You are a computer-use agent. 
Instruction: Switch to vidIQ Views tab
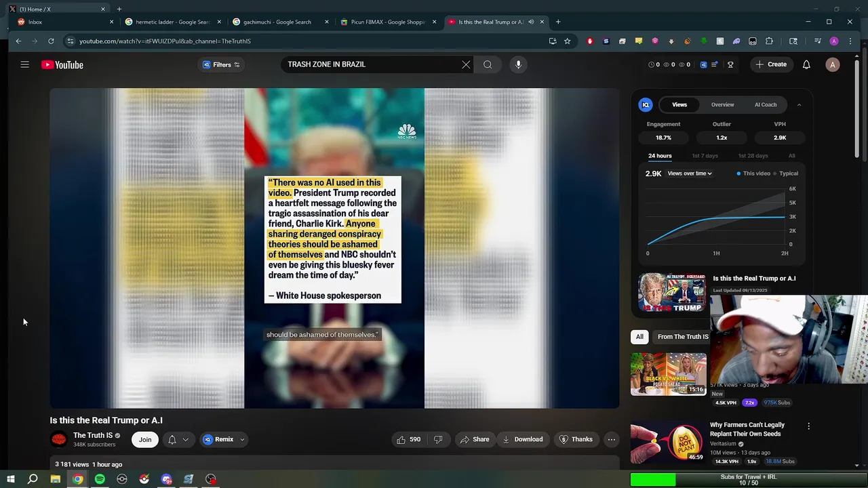679,104
